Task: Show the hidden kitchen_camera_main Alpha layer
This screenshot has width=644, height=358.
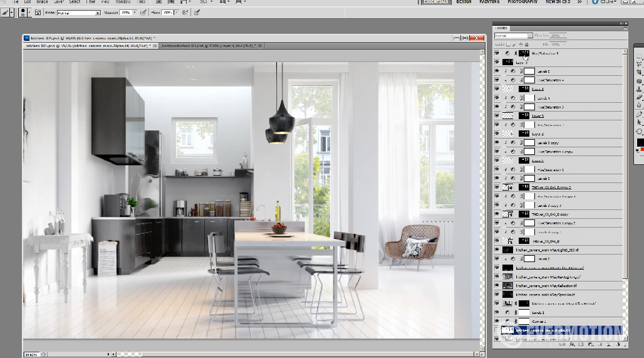Action: [497, 330]
